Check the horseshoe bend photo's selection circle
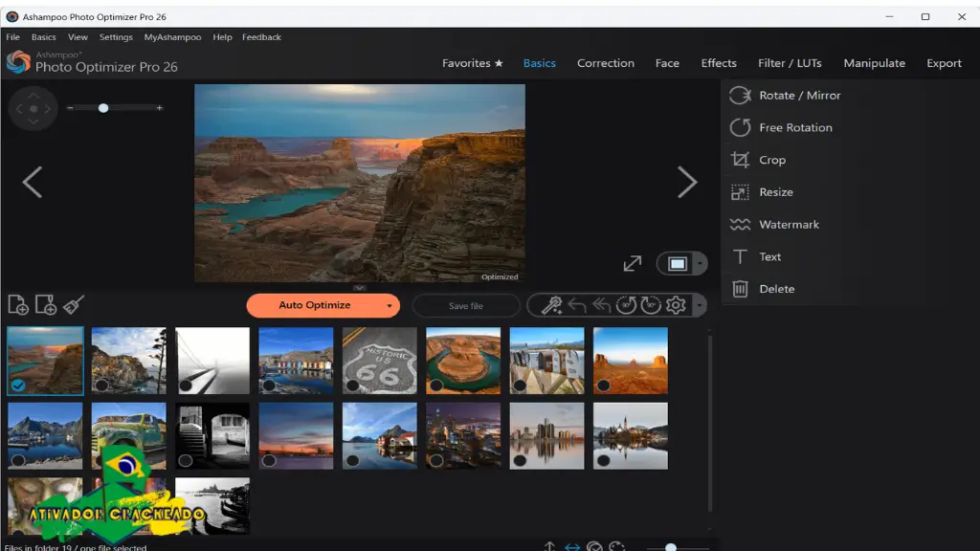The image size is (980, 551). tap(436, 386)
